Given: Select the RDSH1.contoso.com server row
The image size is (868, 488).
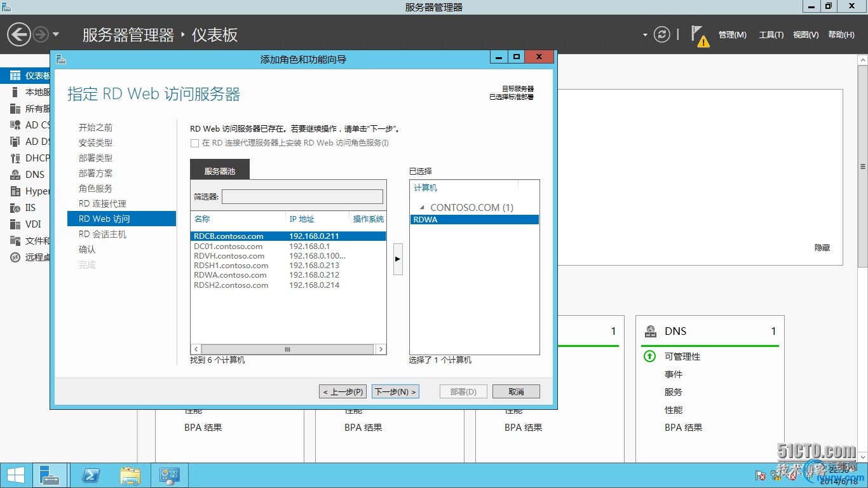Looking at the screenshot, I should [x=288, y=266].
